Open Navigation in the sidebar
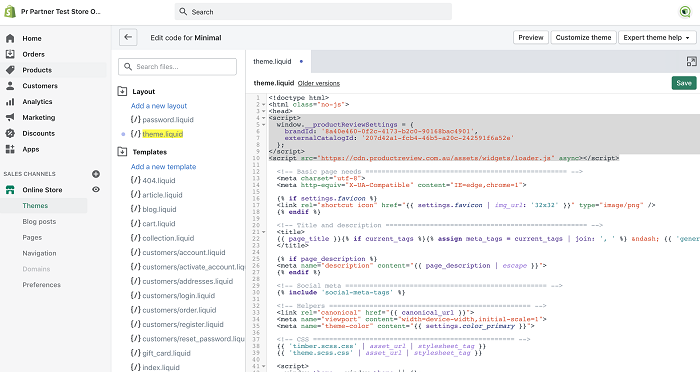Image resolution: width=700 pixels, height=372 pixels. (39, 253)
